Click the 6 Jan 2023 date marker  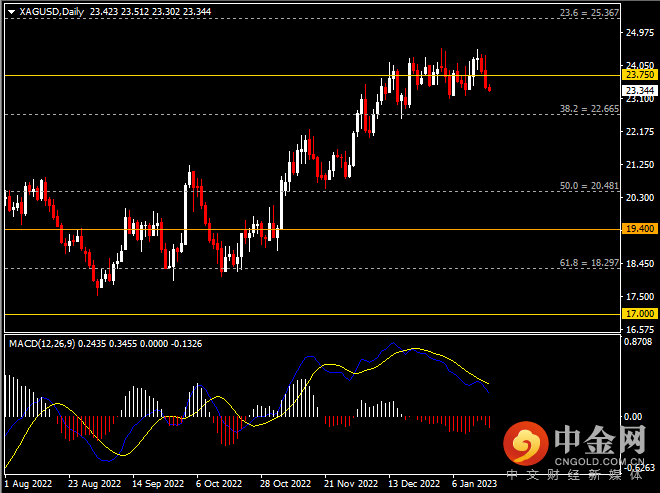coord(475,483)
